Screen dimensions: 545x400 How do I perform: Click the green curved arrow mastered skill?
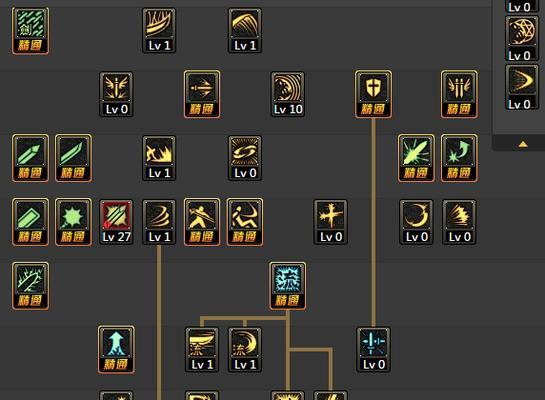[459, 158]
